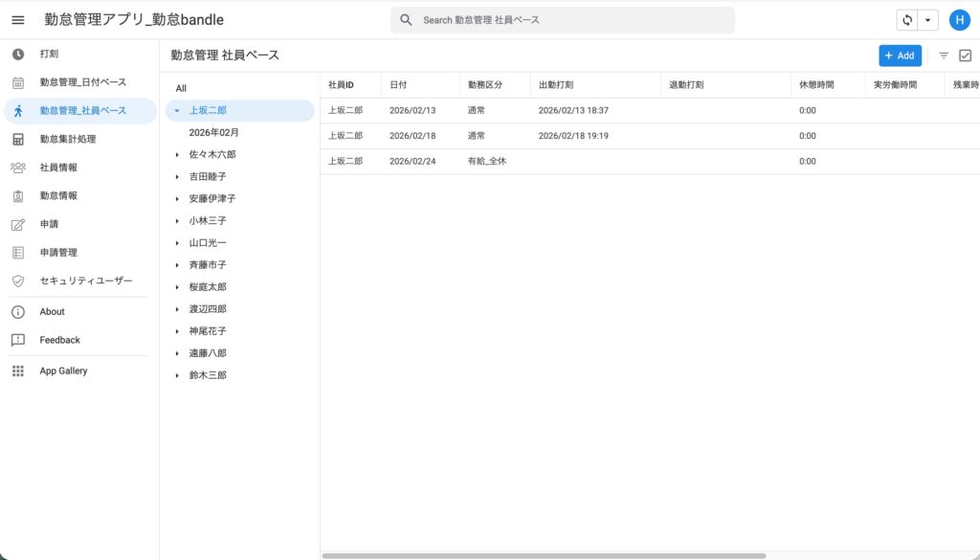Image resolution: width=980 pixels, height=560 pixels.
Task: Expand the 佐々木六郎 tree group
Action: tap(177, 154)
